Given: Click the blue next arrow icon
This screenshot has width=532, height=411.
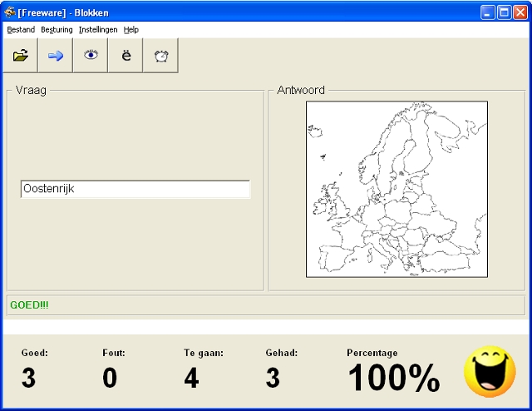Looking at the screenshot, I should pyautogui.click(x=56, y=56).
